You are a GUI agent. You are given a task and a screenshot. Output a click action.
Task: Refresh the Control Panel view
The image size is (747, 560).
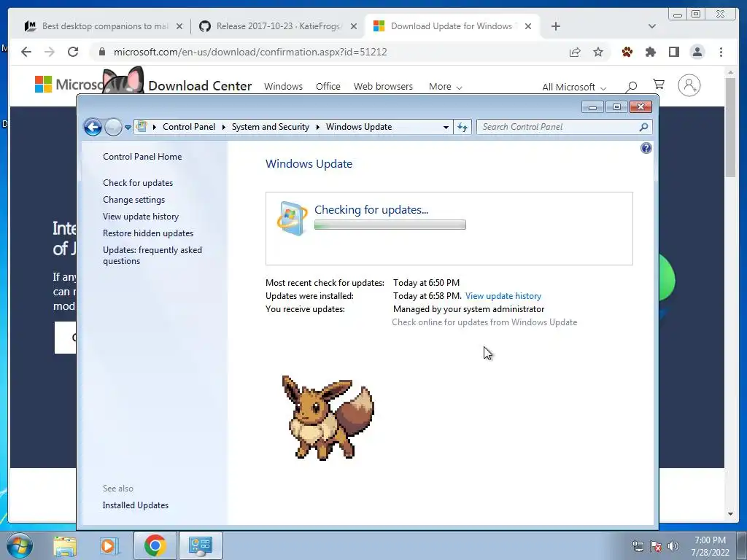click(x=462, y=127)
